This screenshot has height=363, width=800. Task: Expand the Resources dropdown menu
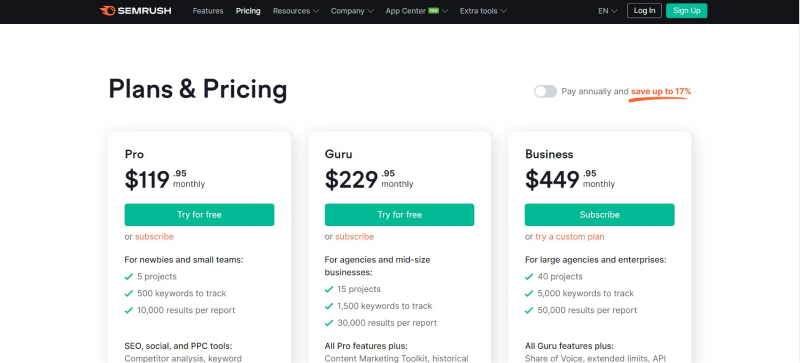296,11
